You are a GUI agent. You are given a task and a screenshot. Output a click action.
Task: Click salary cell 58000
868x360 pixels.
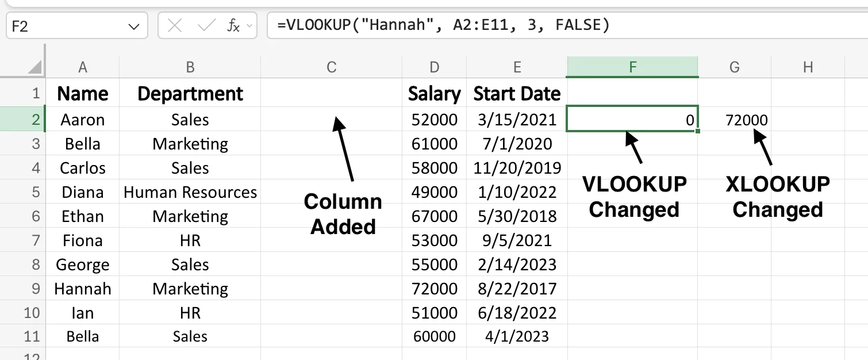tap(435, 168)
